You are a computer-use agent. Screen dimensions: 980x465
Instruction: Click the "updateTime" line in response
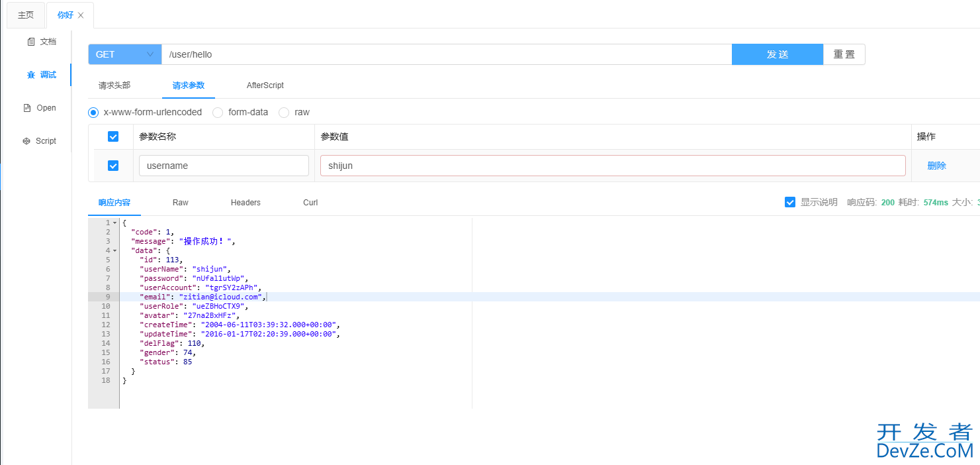[x=240, y=335]
